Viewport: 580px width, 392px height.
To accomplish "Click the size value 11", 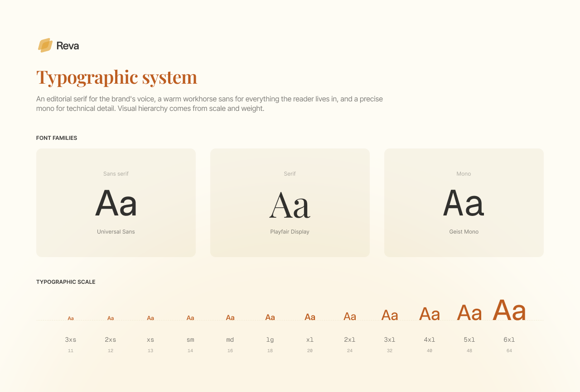I will 71,351.
